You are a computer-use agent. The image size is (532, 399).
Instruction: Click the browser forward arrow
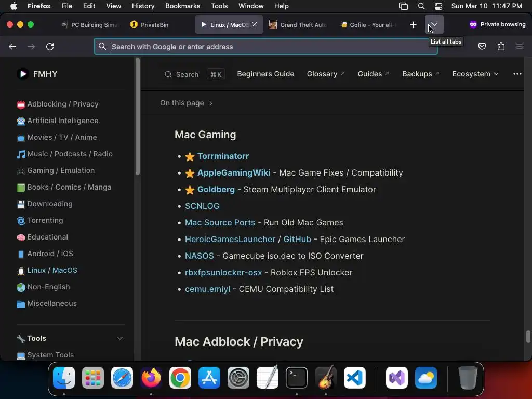31,46
